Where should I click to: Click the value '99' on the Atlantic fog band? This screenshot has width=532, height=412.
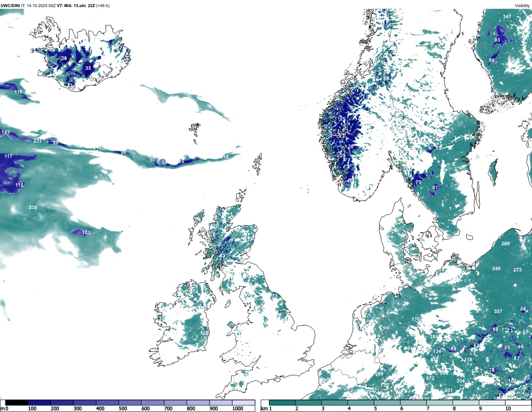[164, 163]
